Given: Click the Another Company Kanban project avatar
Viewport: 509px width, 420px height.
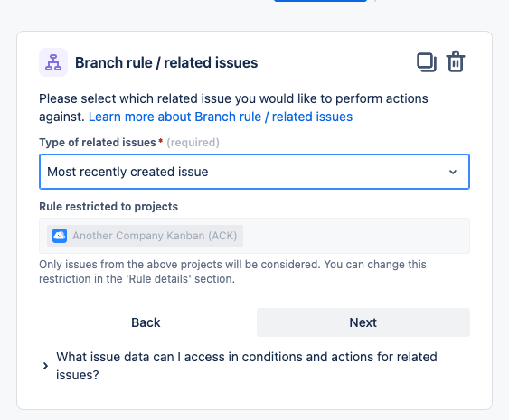Looking at the screenshot, I should click(60, 236).
